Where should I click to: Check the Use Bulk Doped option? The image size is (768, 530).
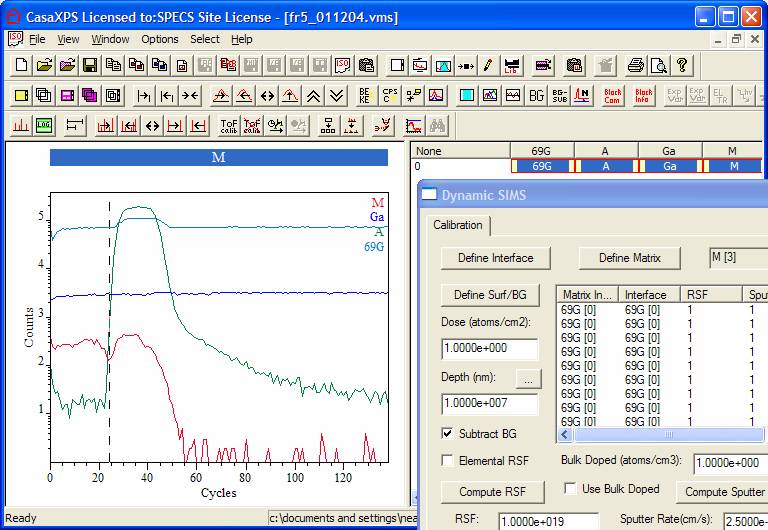(x=569, y=489)
